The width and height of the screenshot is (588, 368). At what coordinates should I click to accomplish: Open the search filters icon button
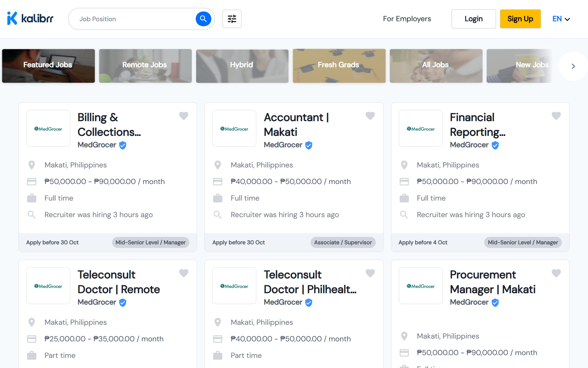[232, 19]
